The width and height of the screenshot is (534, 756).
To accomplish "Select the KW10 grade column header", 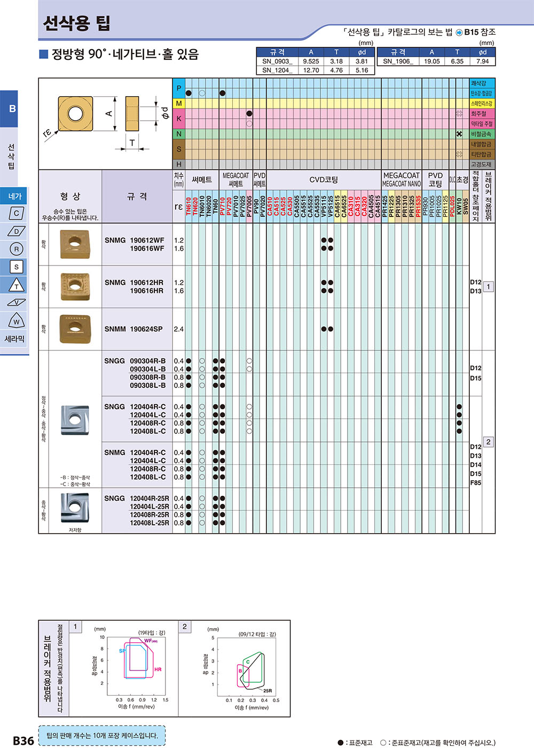I will tap(459, 206).
